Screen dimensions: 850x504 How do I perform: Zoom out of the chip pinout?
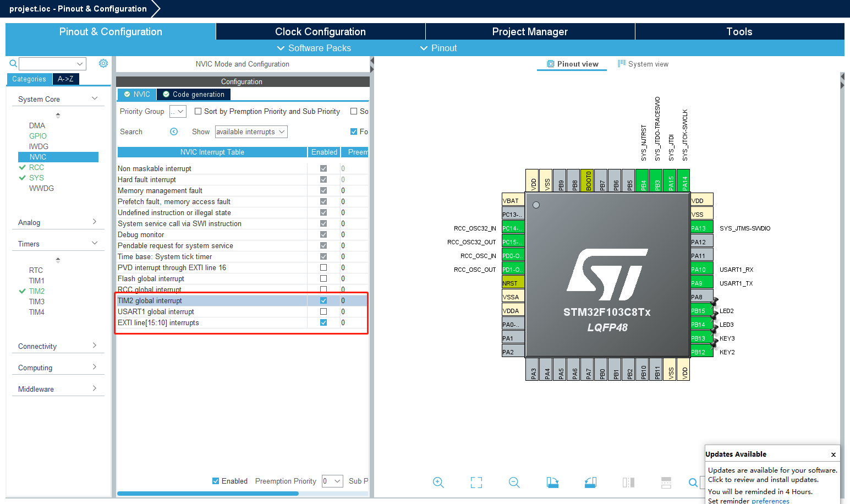[x=514, y=483]
